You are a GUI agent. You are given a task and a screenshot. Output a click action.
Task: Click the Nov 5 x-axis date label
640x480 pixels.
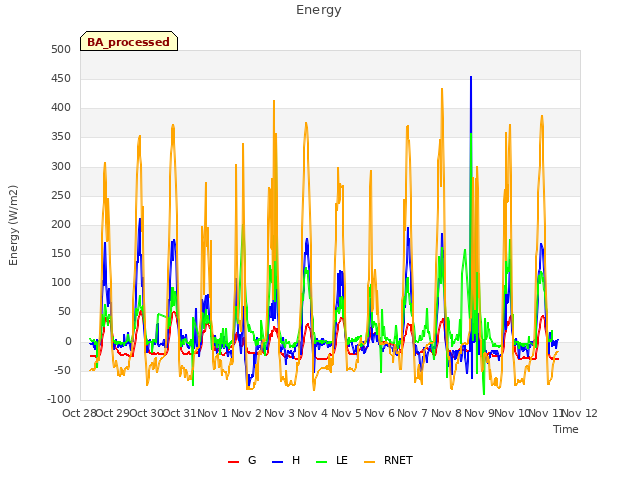[346, 413]
